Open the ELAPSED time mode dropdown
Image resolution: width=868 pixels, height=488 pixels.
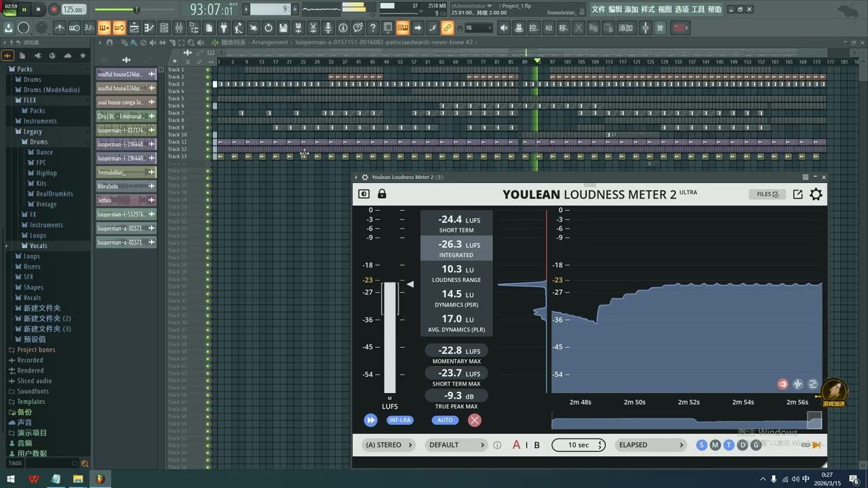coord(651,445)
